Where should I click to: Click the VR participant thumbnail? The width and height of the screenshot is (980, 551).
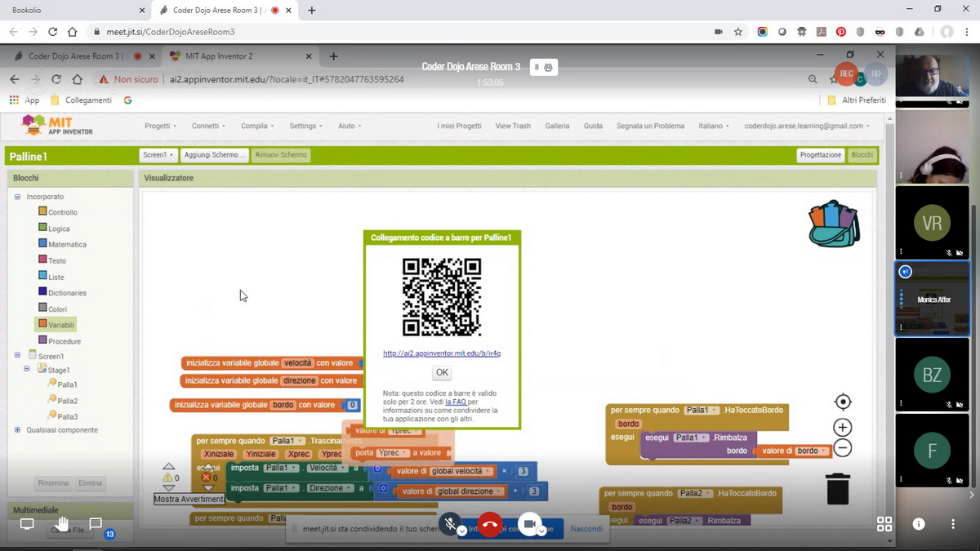[x=932, y=223]
